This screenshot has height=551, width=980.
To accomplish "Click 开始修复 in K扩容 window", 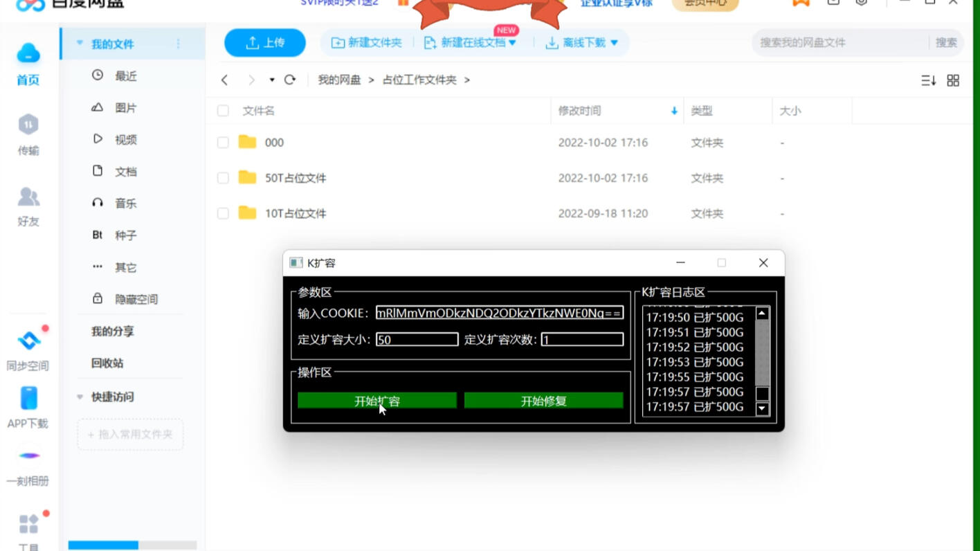I will 543,401.
